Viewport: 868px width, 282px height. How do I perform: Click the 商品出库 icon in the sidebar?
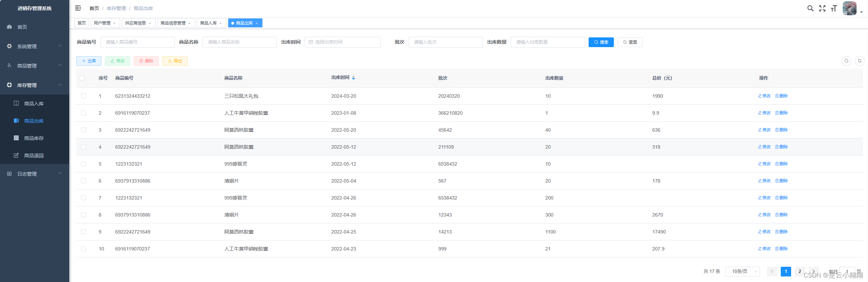(16, 121)
